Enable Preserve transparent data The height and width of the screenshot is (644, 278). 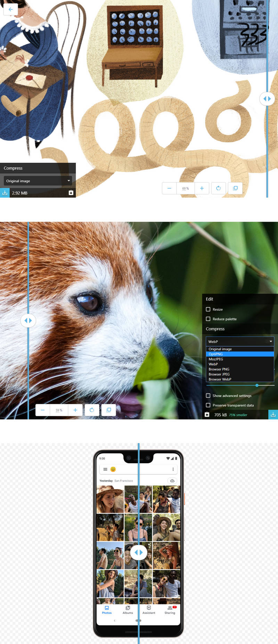[208, 405]
